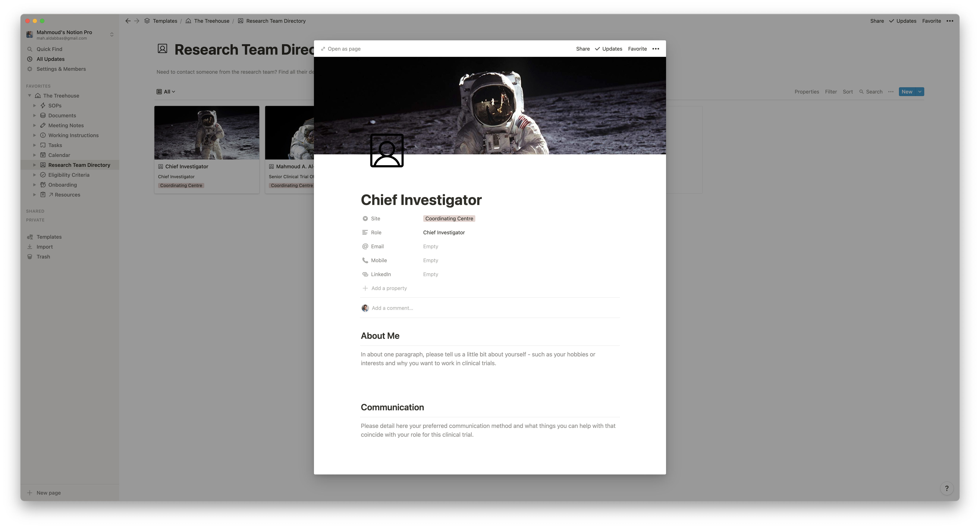Viewport: 980px width, 528px height.
Task: Click the Import download icon
Action: [30, 247]
